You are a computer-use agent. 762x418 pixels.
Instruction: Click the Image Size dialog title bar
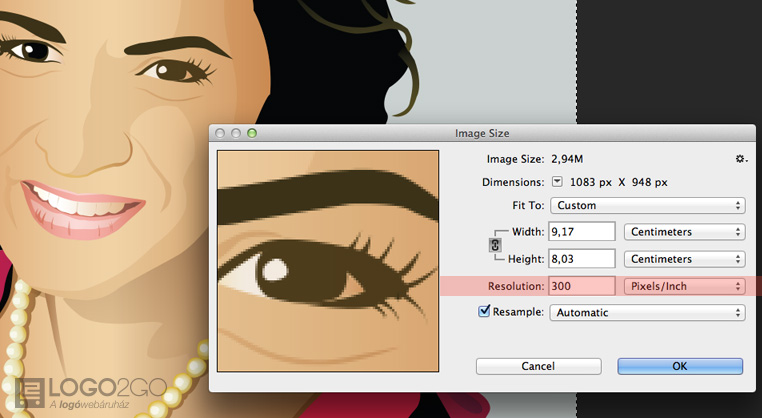click(x=482, y=133)
